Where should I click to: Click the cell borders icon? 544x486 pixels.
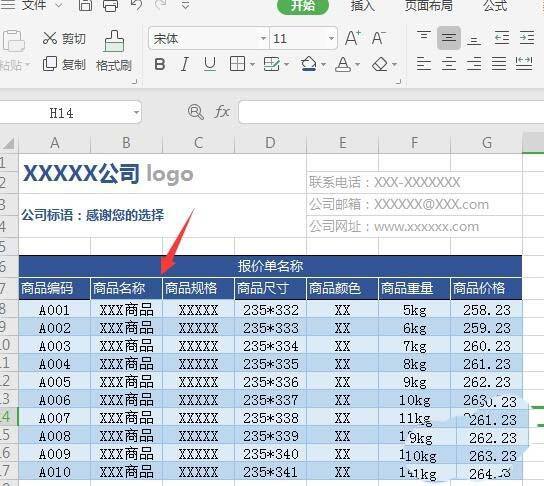coord(238,64)
